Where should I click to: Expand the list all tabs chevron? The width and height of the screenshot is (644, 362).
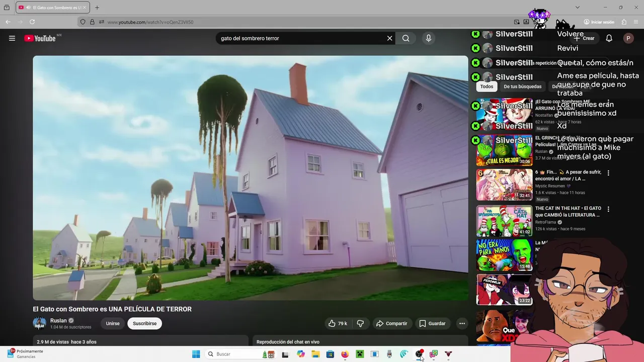coord(578,8)
